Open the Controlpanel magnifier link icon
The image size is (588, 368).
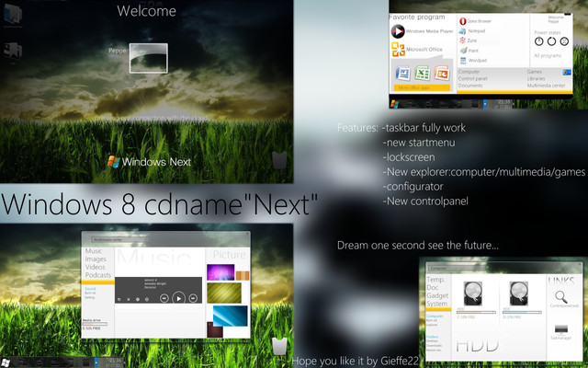561,297
